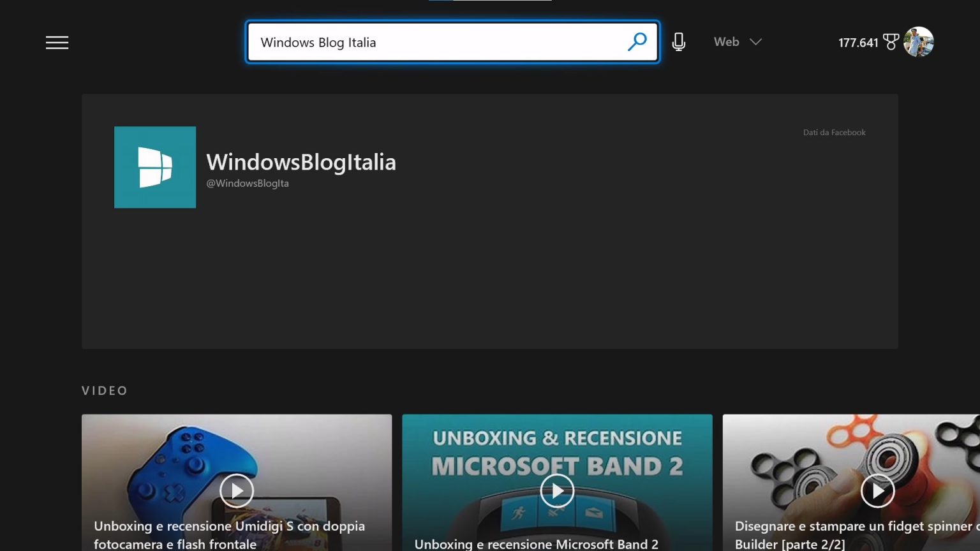Viewport: 980px width, 551px height.
Task: Click the WindowsBlogItalia Windows logo tile
Action: coord(154,166)
